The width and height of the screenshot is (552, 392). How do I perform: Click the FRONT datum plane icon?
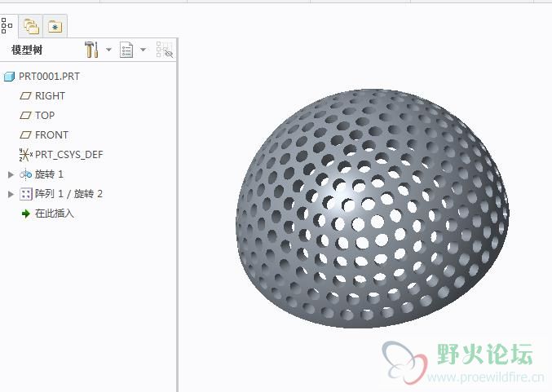pos(26,134)
